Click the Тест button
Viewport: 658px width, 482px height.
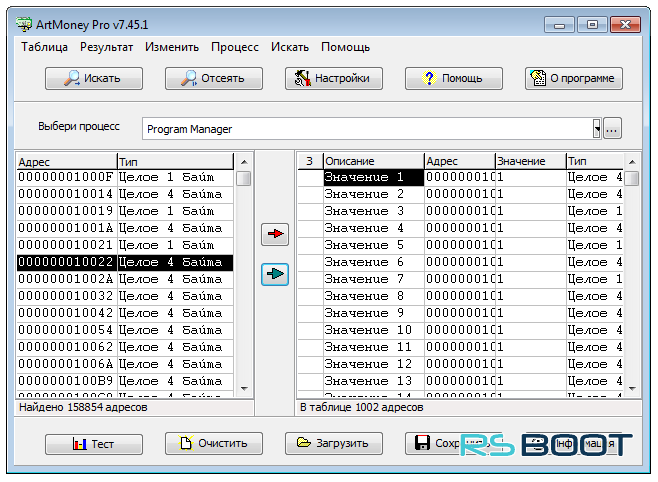pos(94,444)
